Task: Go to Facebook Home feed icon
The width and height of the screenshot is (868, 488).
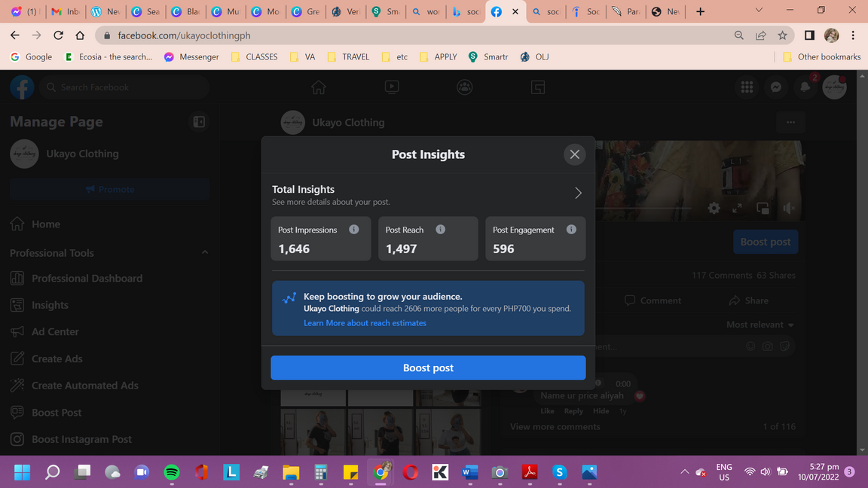Action: pos(318,87)
